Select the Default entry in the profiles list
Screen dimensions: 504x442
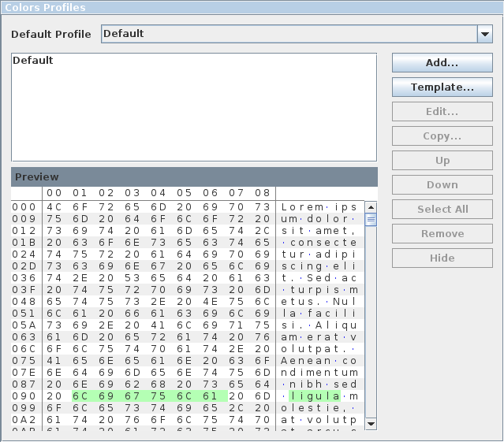click(33, 61)
